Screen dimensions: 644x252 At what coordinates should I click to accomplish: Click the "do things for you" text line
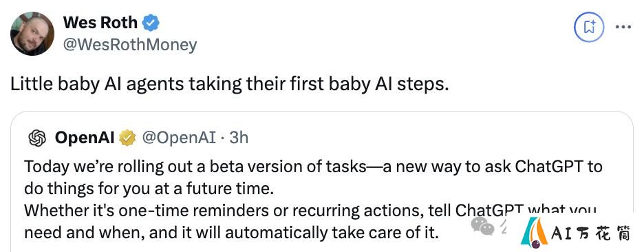149,189
